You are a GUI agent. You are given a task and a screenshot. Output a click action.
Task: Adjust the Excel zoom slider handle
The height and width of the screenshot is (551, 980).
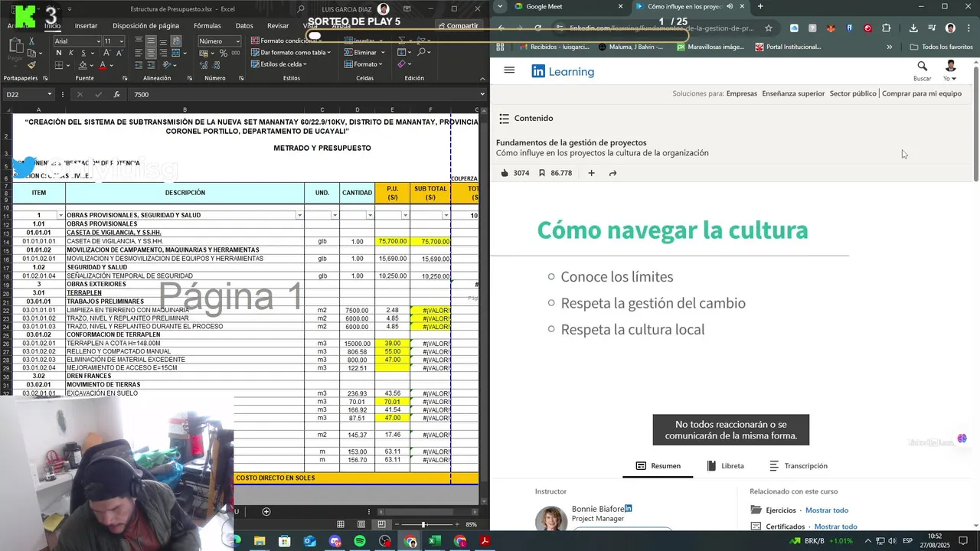pyautogui.click(x=423, y=524)
